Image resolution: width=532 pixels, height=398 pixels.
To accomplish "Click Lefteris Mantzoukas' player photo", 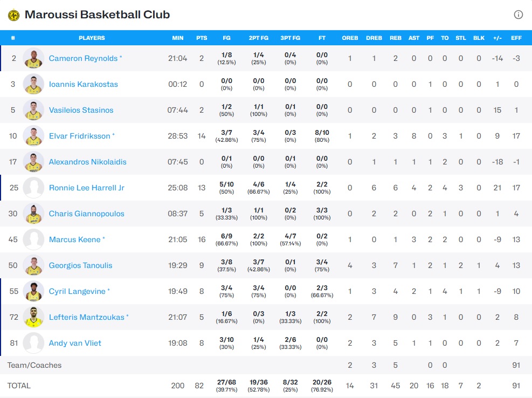I will (34, 317).
